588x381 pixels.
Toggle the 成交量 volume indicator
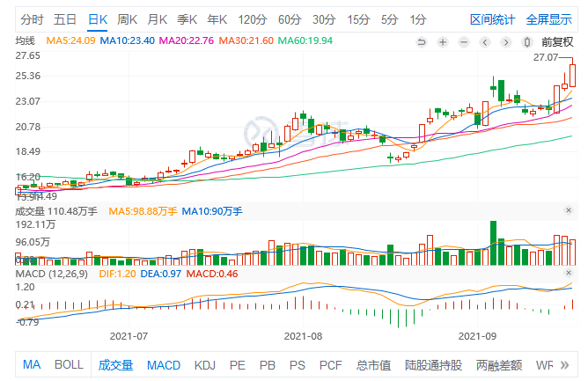point(115,364)
